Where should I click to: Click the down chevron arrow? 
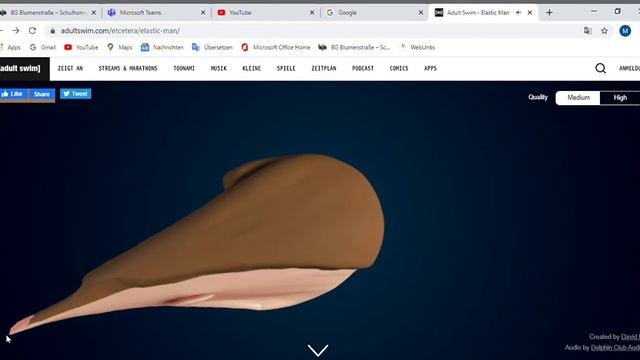pyautogui.click(x=318, y=350)
